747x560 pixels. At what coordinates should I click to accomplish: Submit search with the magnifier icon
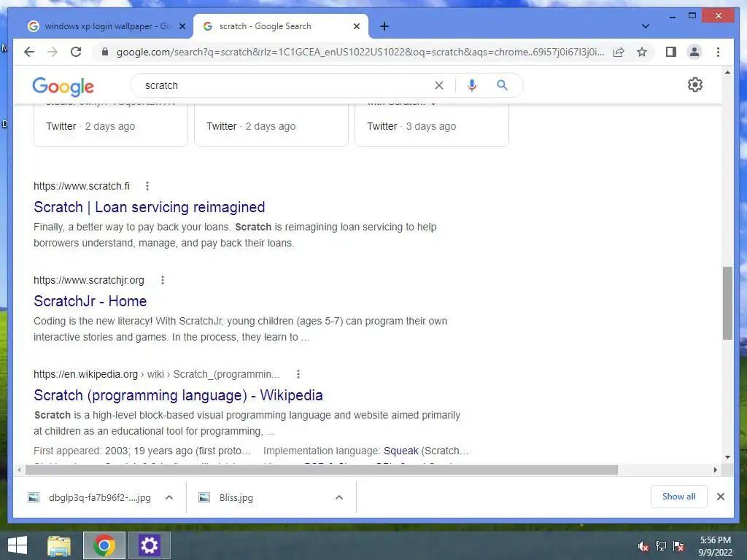point(502,85)
